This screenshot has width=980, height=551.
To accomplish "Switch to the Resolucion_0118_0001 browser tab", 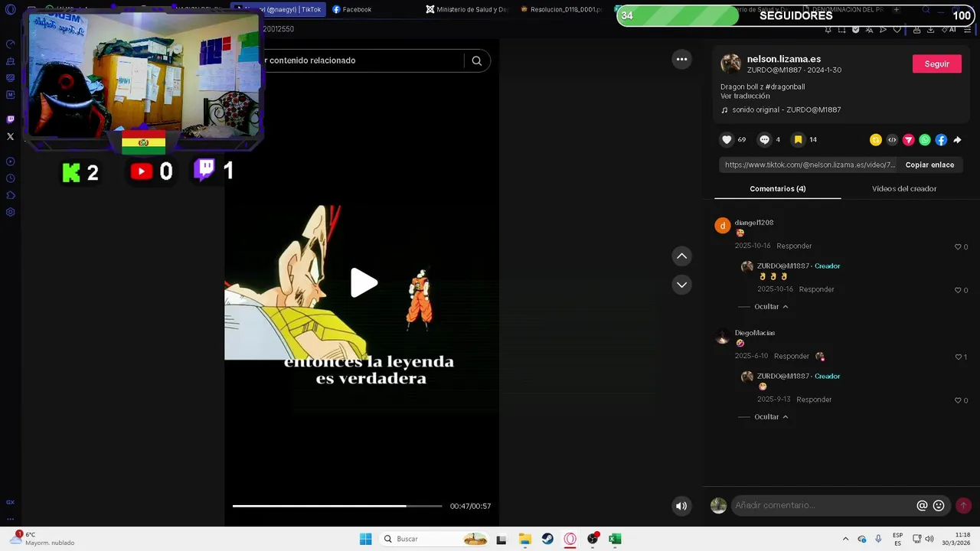I will coord(561,9).
